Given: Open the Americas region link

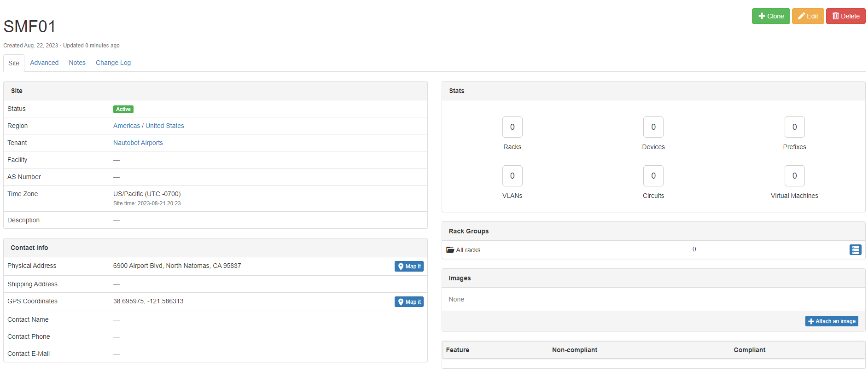Looking at the screenshot, I should point(126,126).
